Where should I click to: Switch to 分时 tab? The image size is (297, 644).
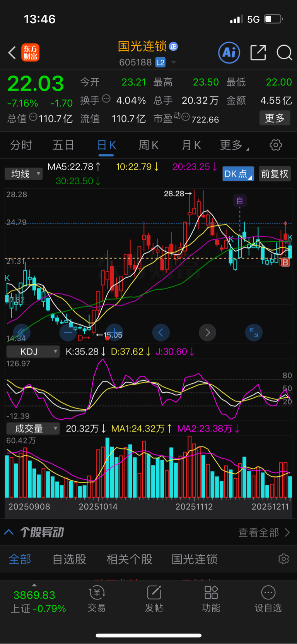tap(21, 146)
